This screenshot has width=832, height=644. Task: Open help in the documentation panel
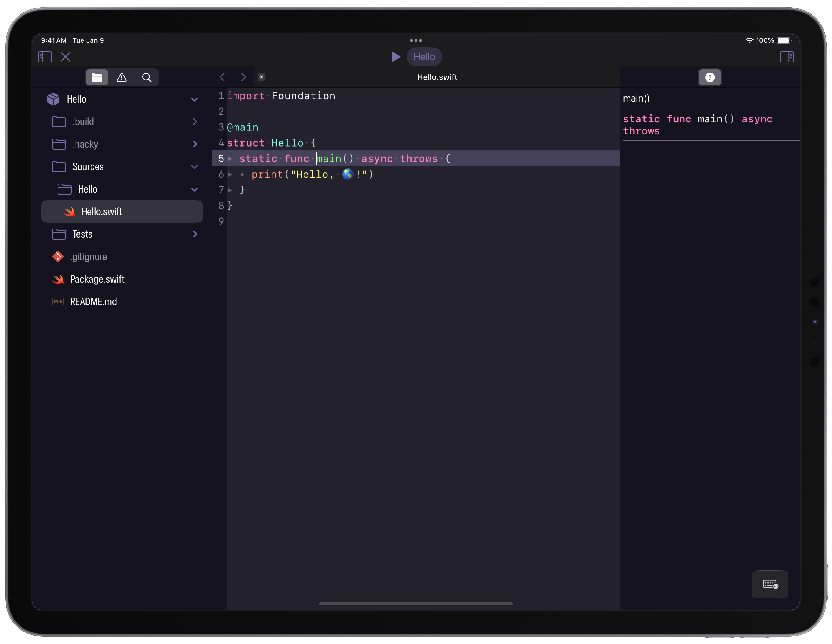tap(710, 77)
